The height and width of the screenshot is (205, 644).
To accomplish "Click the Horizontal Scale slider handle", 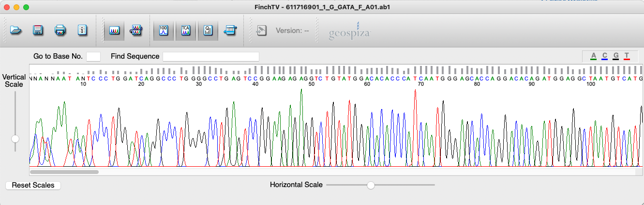I will 371,185.
